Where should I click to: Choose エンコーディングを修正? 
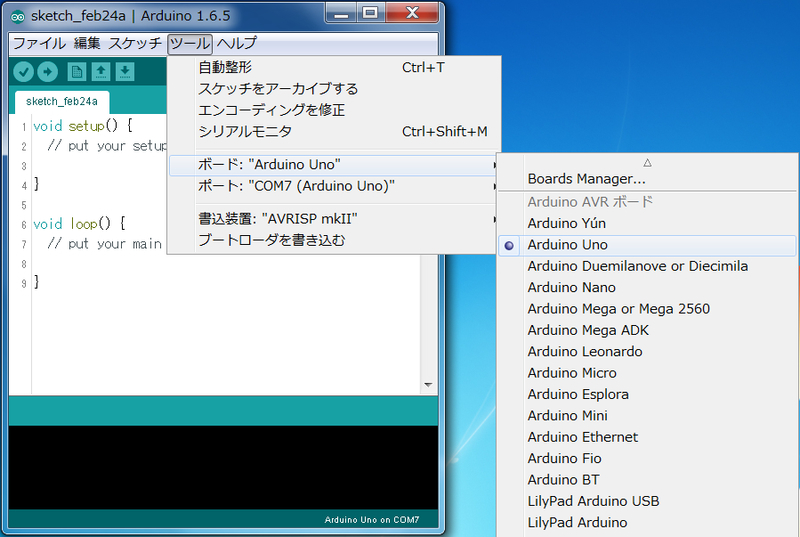tap(333, 110)
